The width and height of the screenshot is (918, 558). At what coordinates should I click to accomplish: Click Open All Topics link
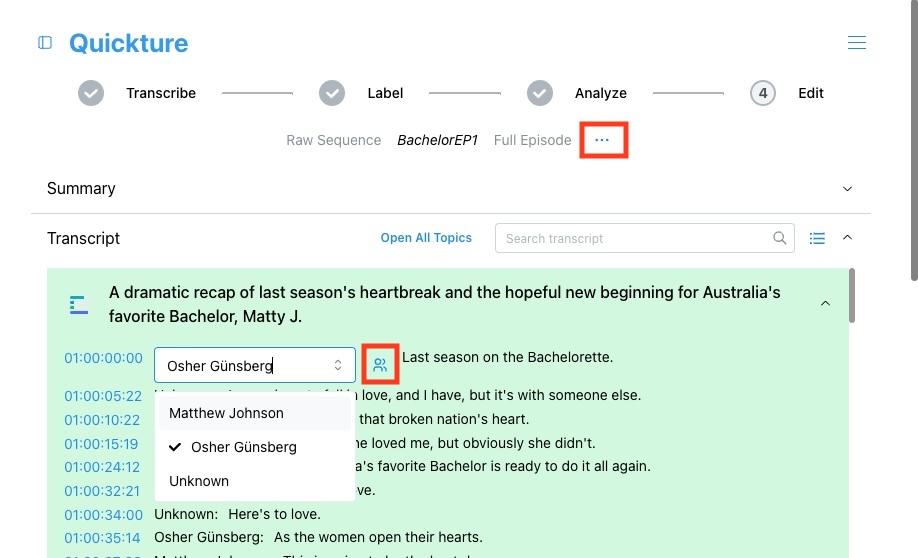pyautogui.click(x=426, y=238)
